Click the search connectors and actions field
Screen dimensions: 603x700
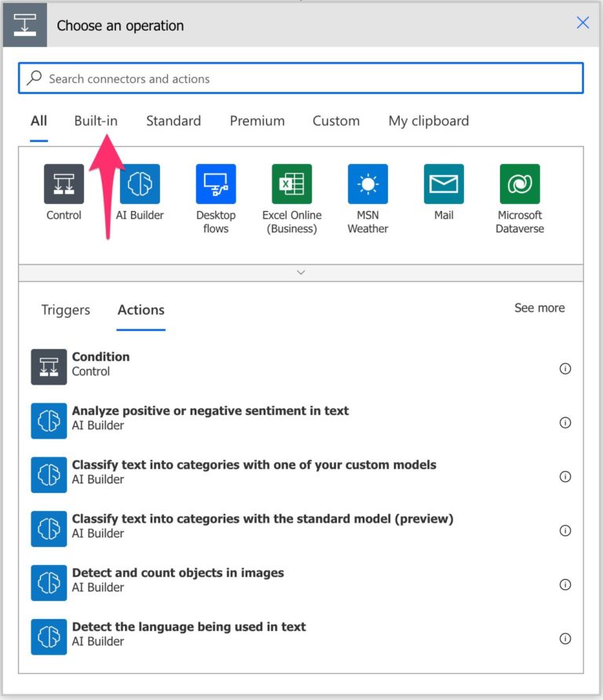301,78
